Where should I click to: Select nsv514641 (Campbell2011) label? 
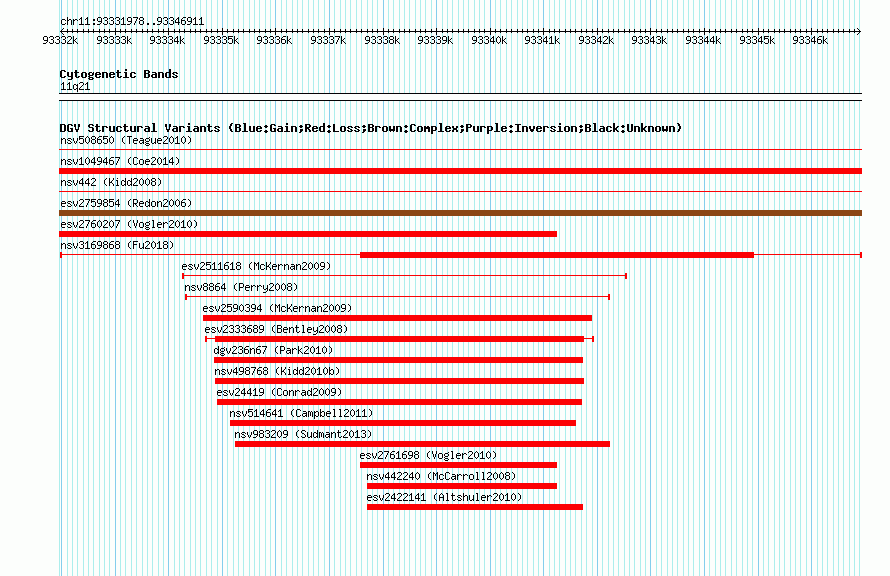[301, 413]
